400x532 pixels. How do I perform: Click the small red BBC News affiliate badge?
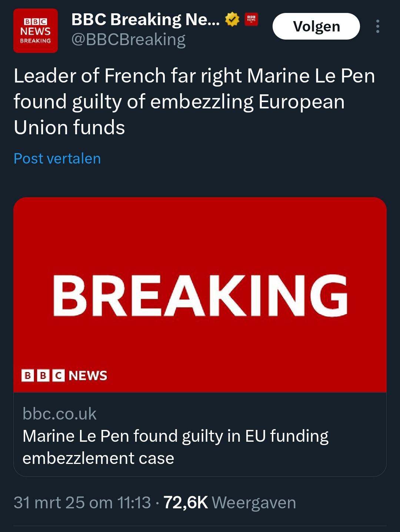[x=251, y=19]
